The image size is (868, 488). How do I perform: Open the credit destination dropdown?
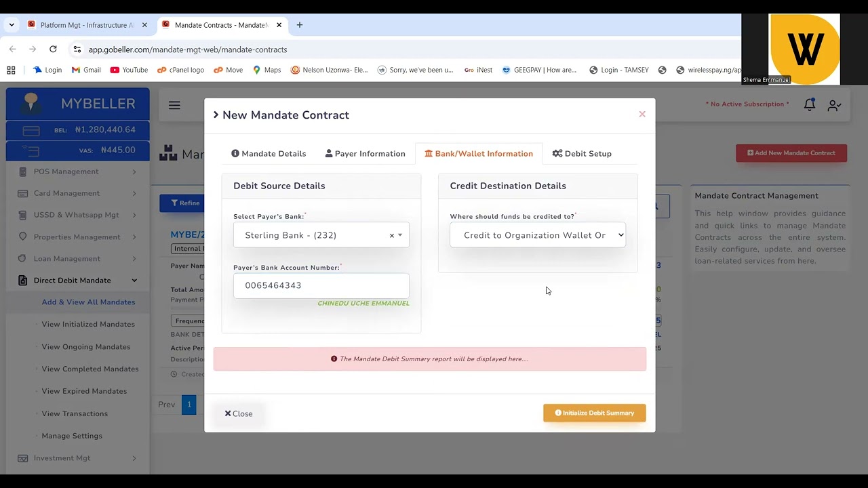pos(538,235)
